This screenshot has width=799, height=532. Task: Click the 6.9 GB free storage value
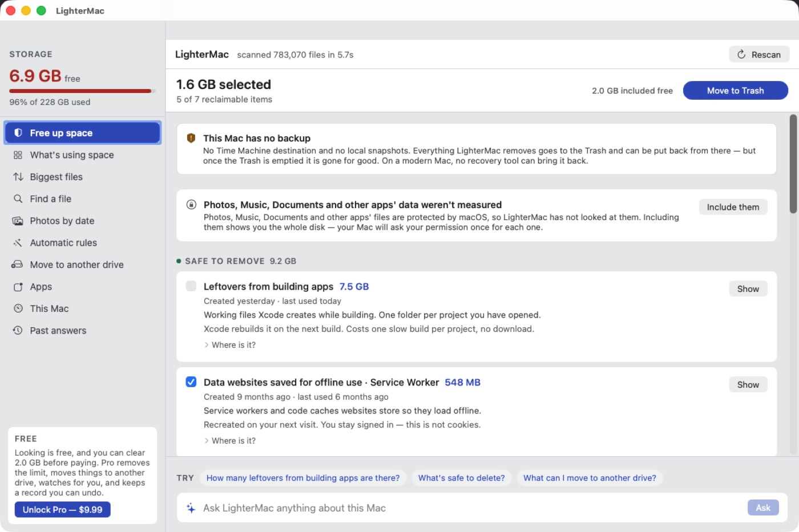tap(45, 76)
